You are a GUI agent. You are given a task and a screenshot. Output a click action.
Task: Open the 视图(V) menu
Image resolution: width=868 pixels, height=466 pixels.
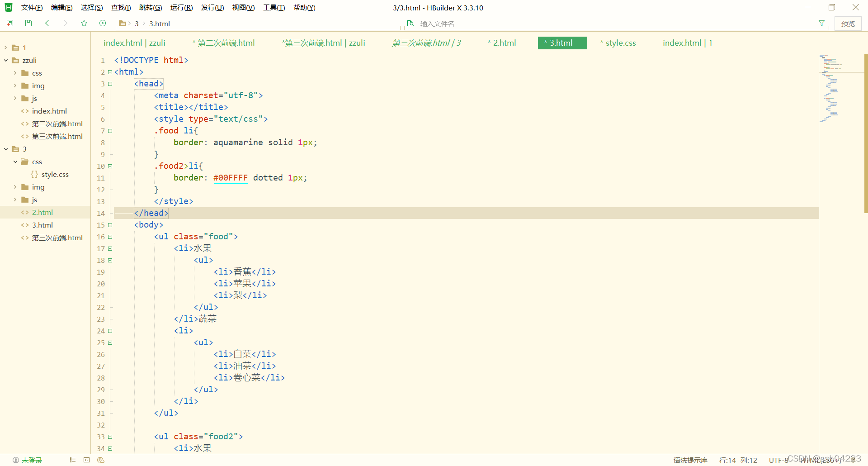[243, 8]
